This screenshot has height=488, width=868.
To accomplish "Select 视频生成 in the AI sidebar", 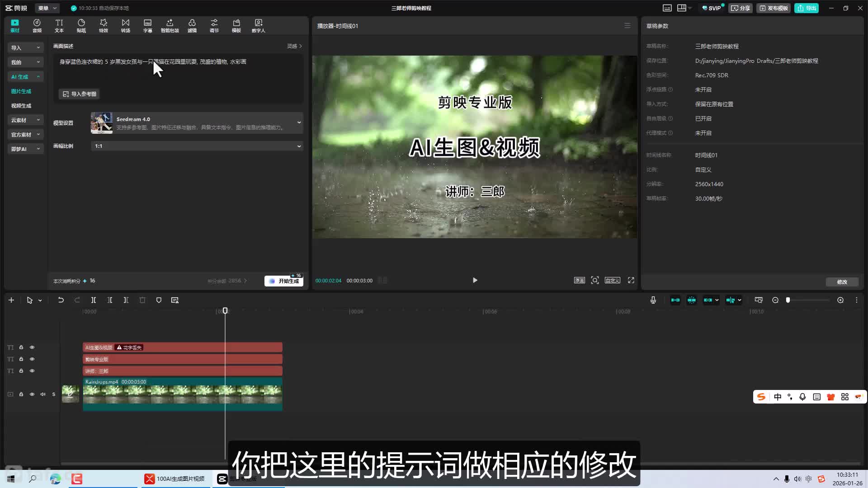I will point(21,106).
